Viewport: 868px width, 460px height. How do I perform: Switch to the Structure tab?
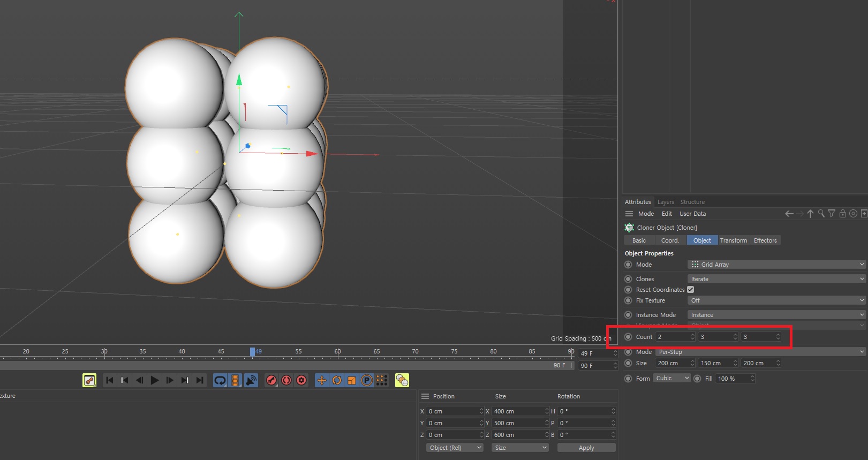(x=692, y=202)
